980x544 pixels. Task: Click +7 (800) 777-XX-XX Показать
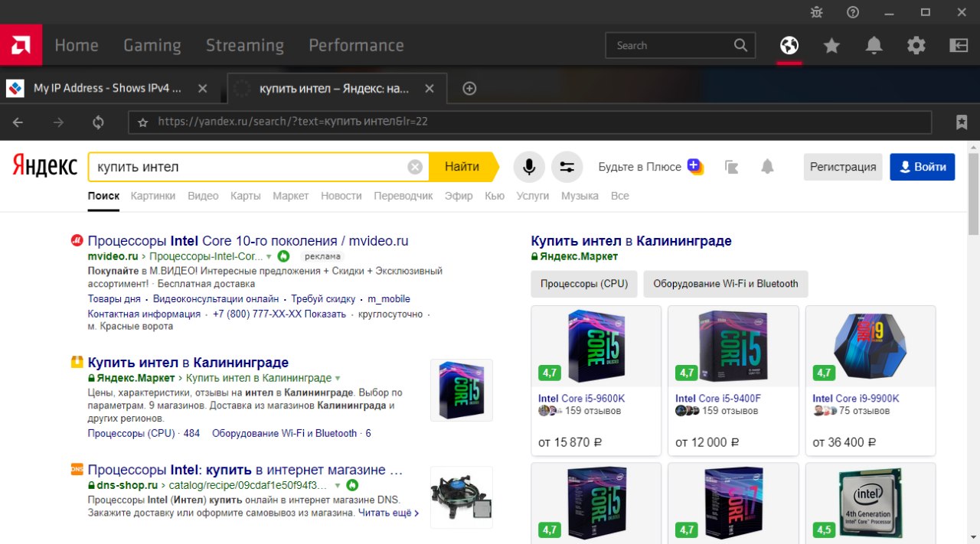click(x=279, y=314)
